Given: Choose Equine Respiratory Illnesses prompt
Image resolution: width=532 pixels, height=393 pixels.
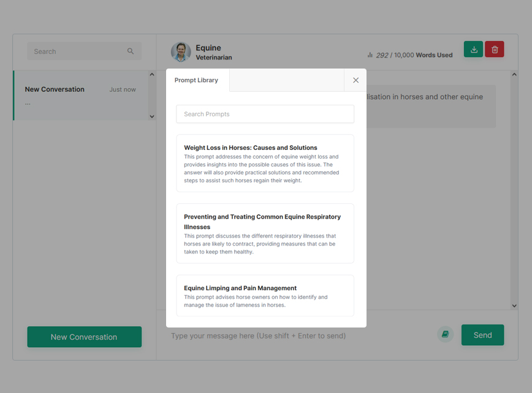Looking at the screenshot, I should (265, 233).
